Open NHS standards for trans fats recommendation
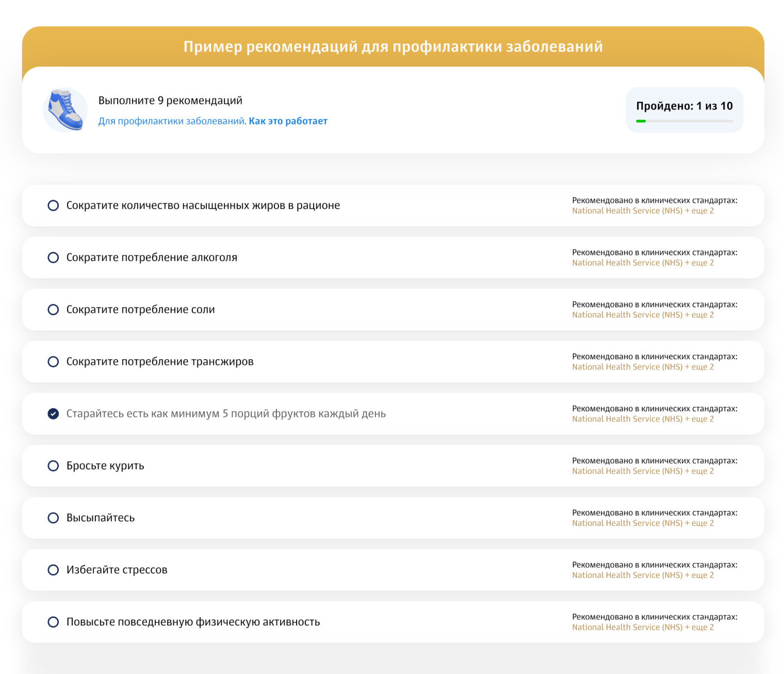Image resolution: width=784 pixels, height=674 pixels. click(643, 366)
